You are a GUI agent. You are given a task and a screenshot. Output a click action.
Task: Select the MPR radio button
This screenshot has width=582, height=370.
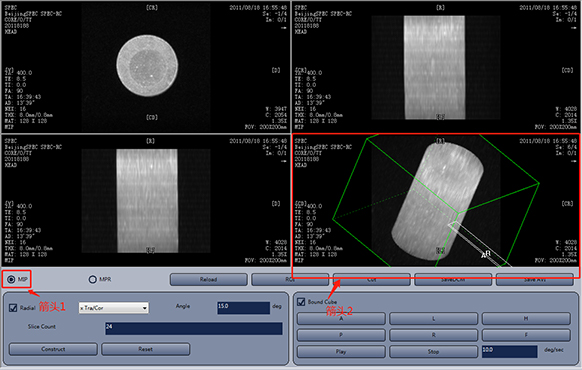[92, 279]
